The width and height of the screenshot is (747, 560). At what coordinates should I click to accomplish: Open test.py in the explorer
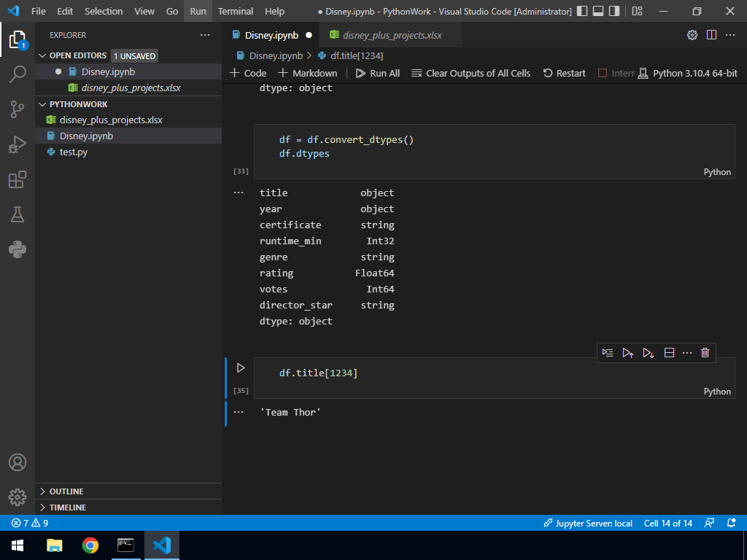[x=73, y=152]
